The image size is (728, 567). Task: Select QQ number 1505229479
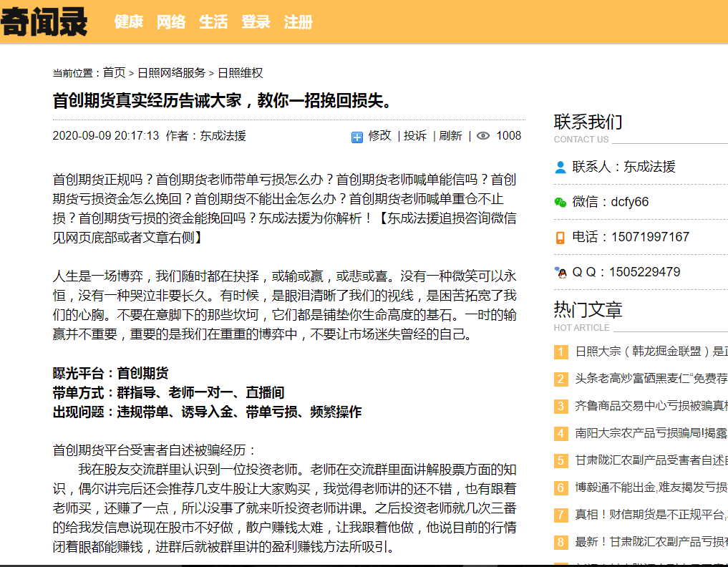(644, 271)
